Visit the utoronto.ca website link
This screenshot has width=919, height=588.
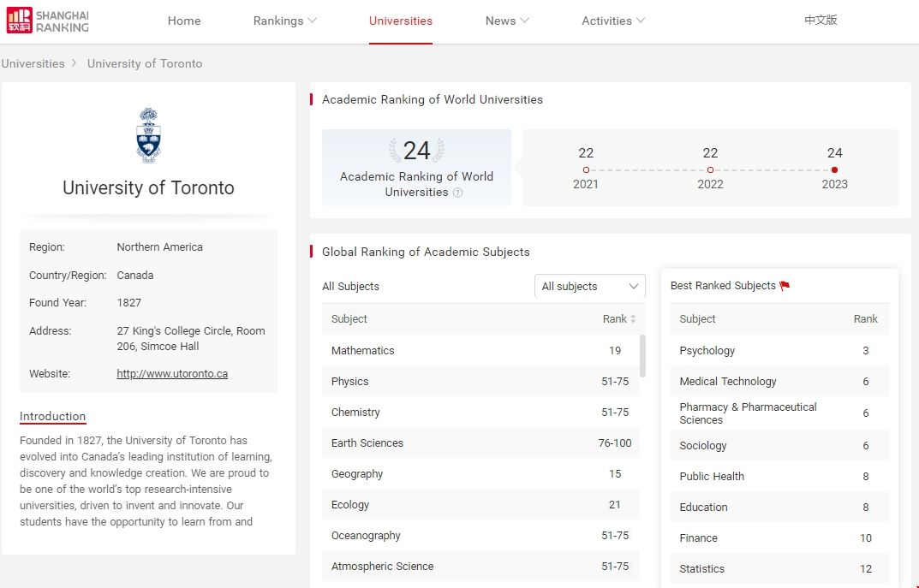point(172,374)
